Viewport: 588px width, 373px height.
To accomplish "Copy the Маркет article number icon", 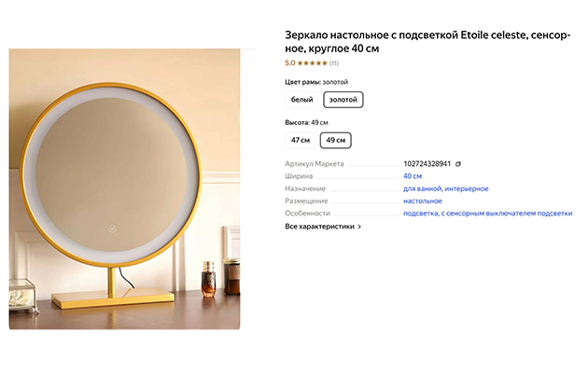I will (x=458, y=164).
